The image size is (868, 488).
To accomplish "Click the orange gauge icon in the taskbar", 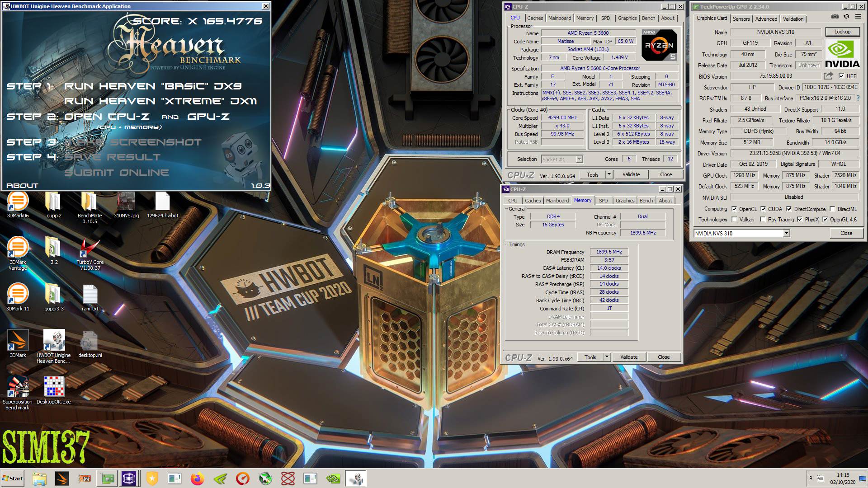I will click(x=243, y=479).
